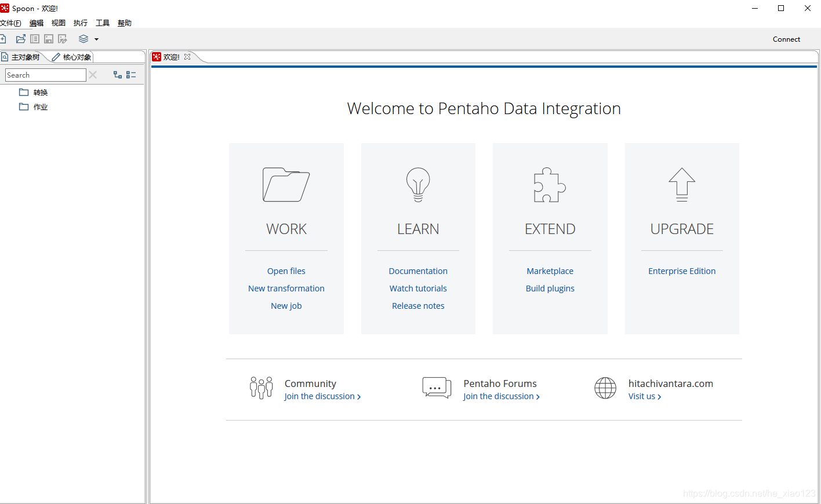The width and height of the screenshot is (821, 504).
Task: Select 转换 in the object tree
Action: [41, 92]
